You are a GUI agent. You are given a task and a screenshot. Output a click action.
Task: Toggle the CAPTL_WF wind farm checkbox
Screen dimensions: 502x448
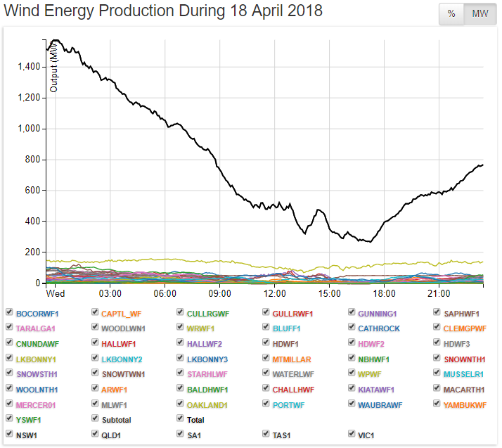(95, 313)
